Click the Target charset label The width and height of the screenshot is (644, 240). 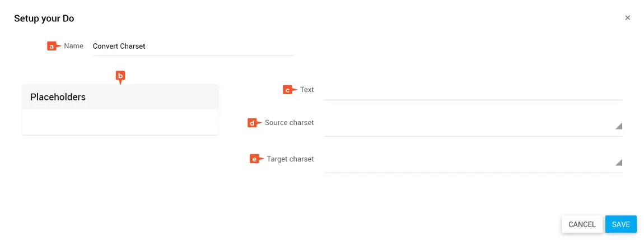pos(290,159)
